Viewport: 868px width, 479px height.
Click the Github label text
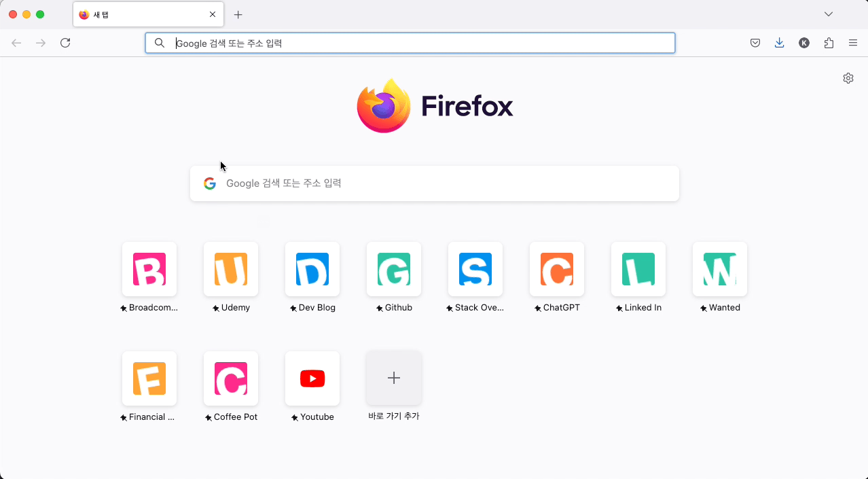point(399,308)
